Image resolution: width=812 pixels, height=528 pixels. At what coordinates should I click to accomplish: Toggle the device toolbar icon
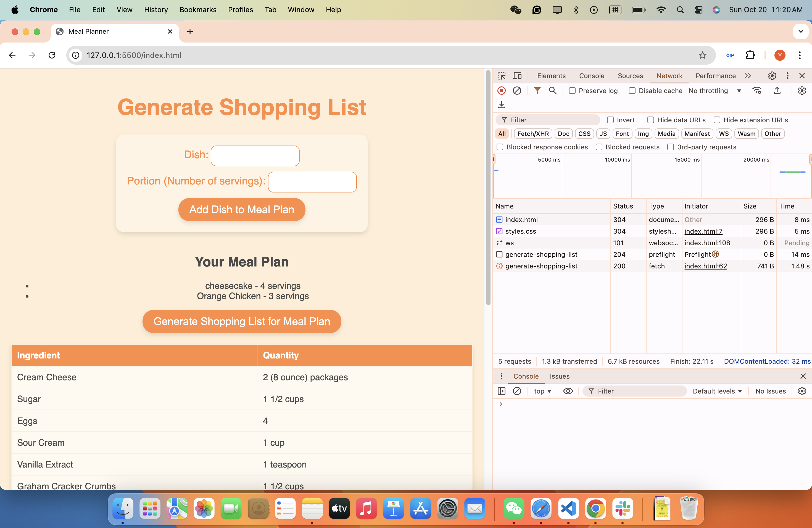point(517,76)
